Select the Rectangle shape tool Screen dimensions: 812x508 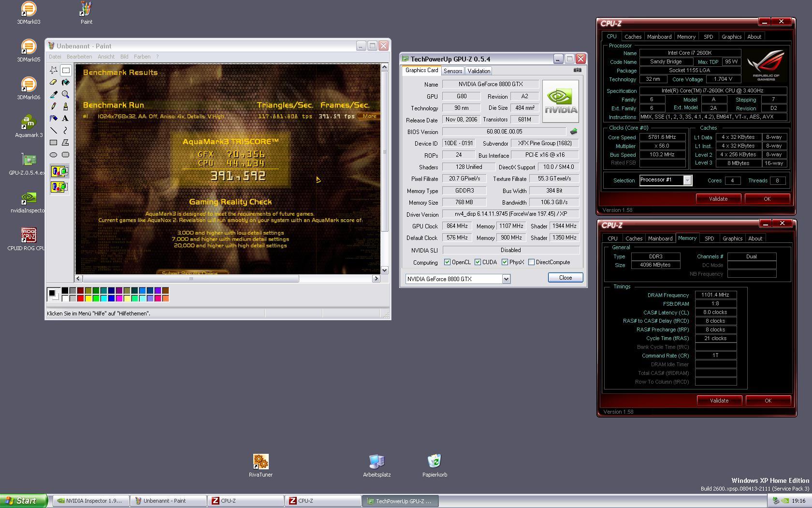tap(54, 143)
